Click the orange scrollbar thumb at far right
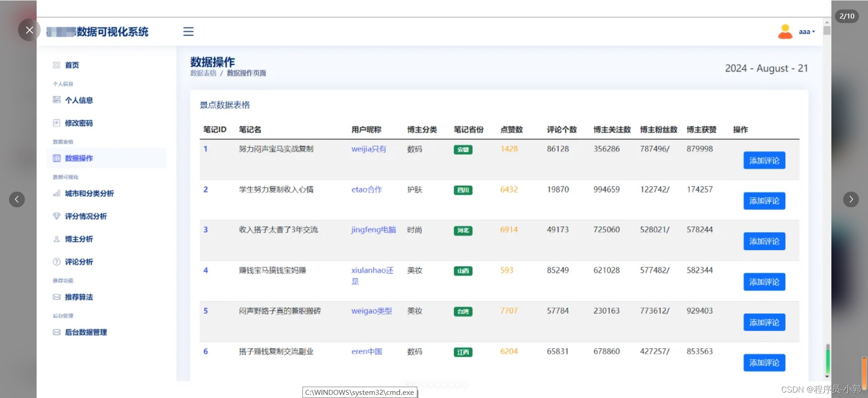Screen dimensions: 868x398 (x=864, y=373)
